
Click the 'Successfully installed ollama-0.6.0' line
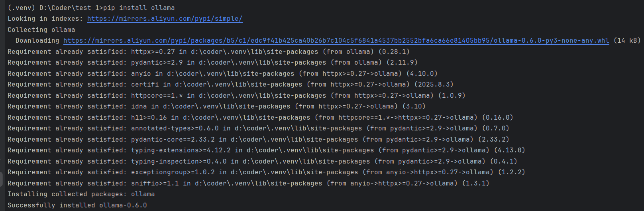(x=77, y=205)
